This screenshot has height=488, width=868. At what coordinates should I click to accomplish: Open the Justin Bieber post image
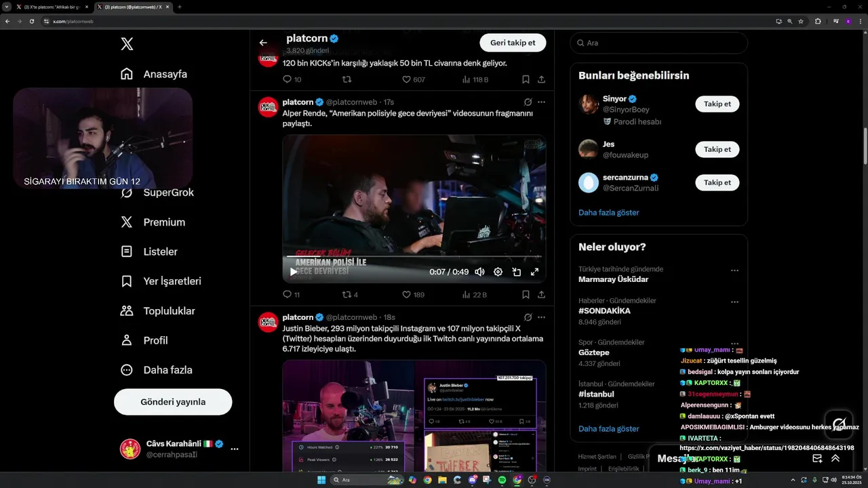point(414,415)
